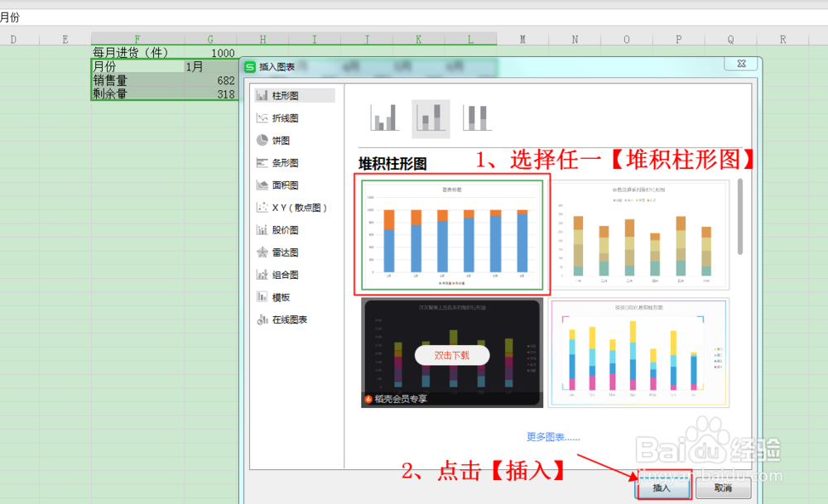Close the 插入图表 dialog

coord(741,64)
